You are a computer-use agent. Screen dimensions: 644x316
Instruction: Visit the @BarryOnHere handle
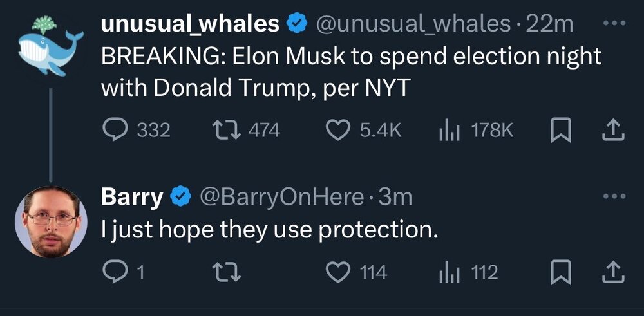282,196
